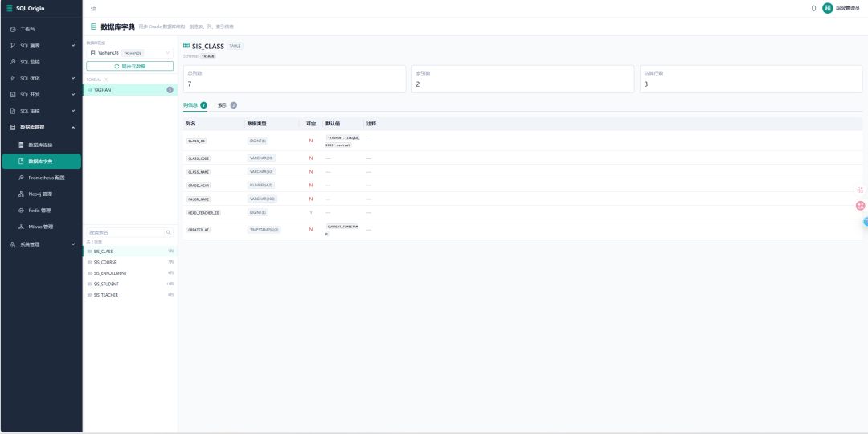Click the Milvus 管理 icon

pyautogui.click(x=21, y=227)
